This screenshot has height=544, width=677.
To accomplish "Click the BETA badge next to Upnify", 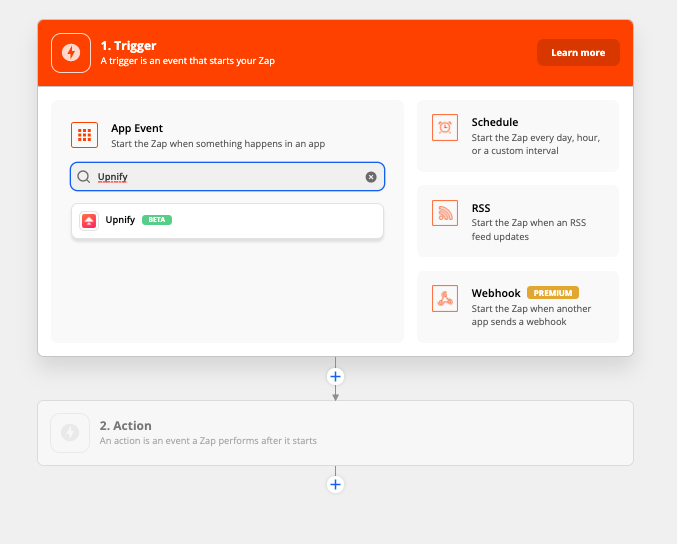I will pos(157,220).
